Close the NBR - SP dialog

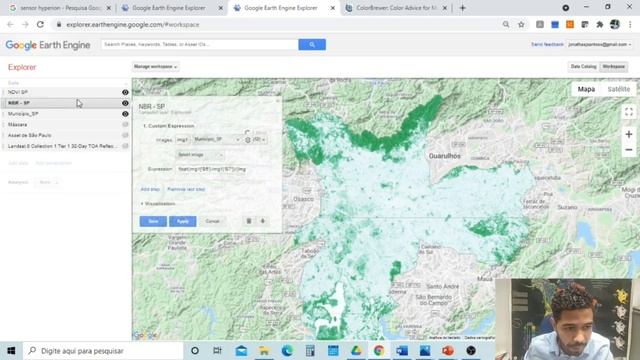point(277,100)
